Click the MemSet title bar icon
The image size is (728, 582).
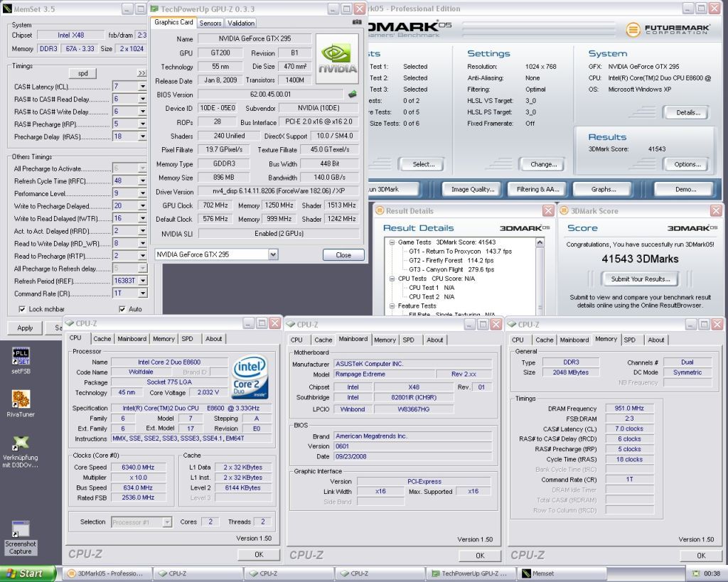[x=7, y=9]
